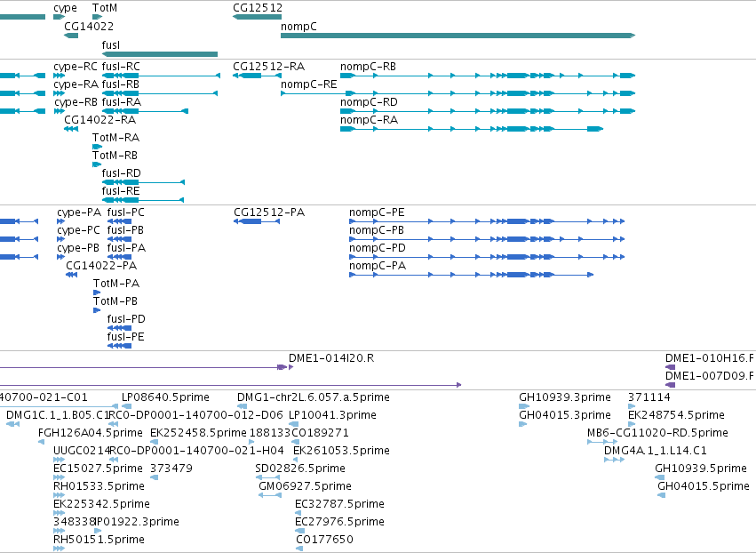Select protein fusl-PD
Screen dimensions: 756x553
119,328
